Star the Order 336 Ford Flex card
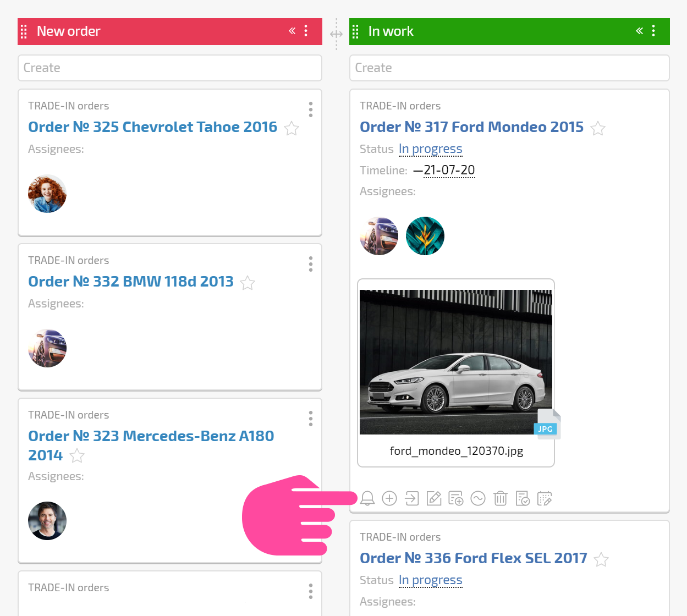687x616 pixels. pos(601,559)
